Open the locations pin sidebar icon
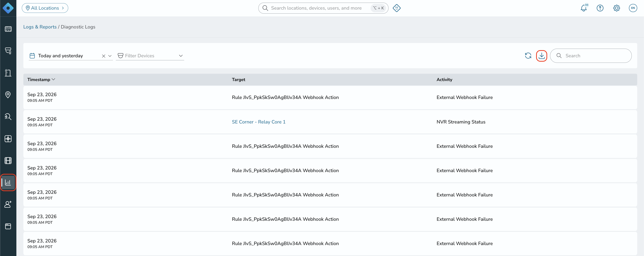Screen dimensions: 644x256 8,95
